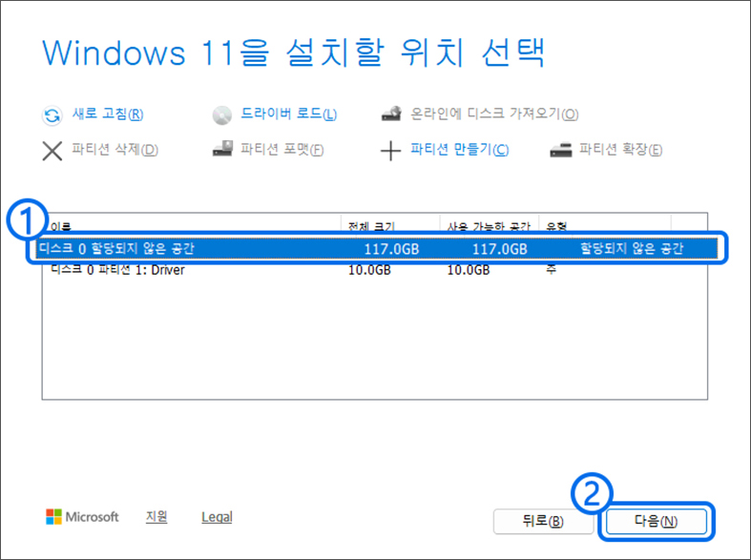
Task: Click the create partition plus icon
Action: point(390,151)
